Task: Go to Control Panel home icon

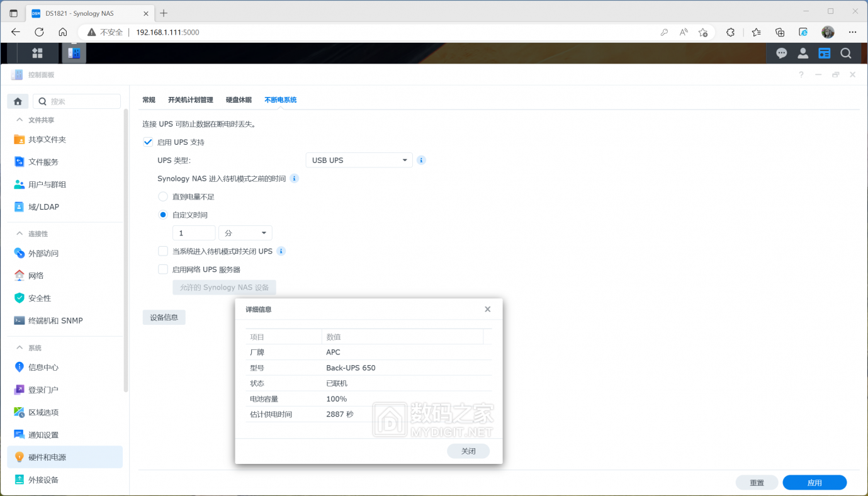Action: pos(18,101)
